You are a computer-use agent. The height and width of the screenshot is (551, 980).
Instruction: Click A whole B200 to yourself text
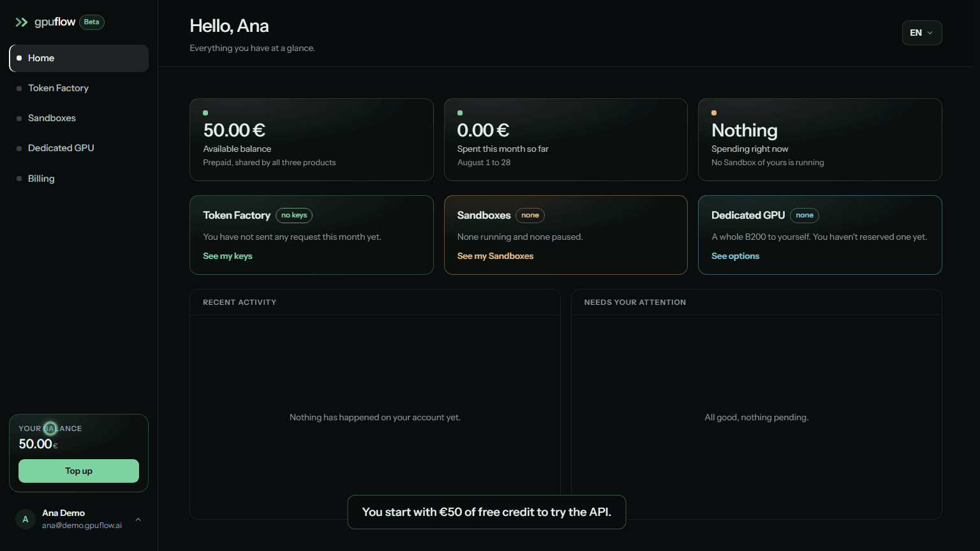819,237
